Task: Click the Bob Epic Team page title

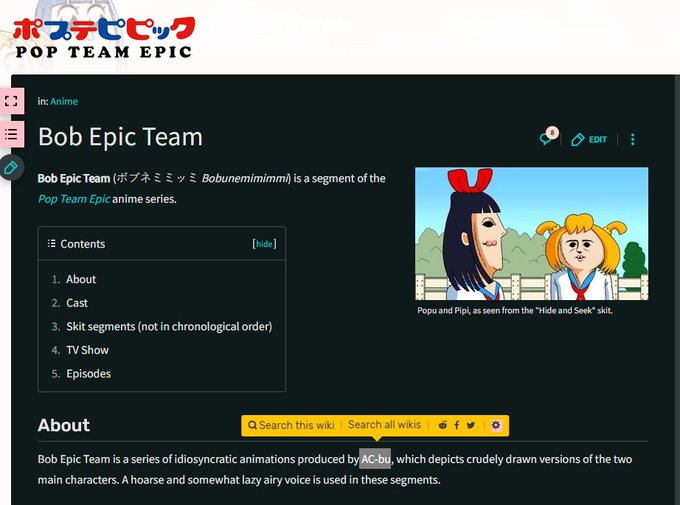Action: 121,137
